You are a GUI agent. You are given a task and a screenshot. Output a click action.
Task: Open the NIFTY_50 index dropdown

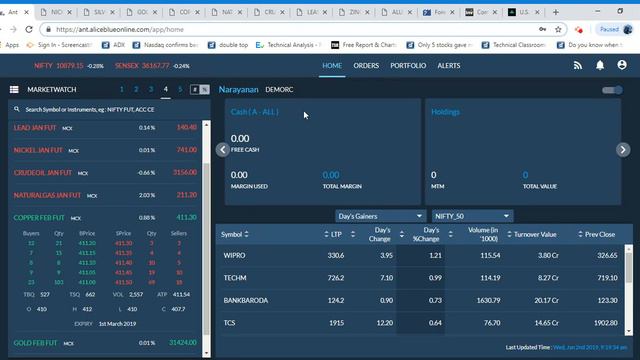(472, 216)
